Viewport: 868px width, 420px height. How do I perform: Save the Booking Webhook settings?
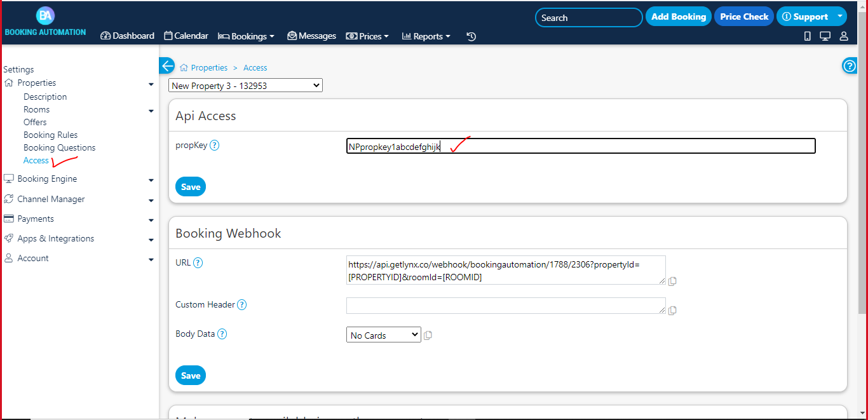191,376
